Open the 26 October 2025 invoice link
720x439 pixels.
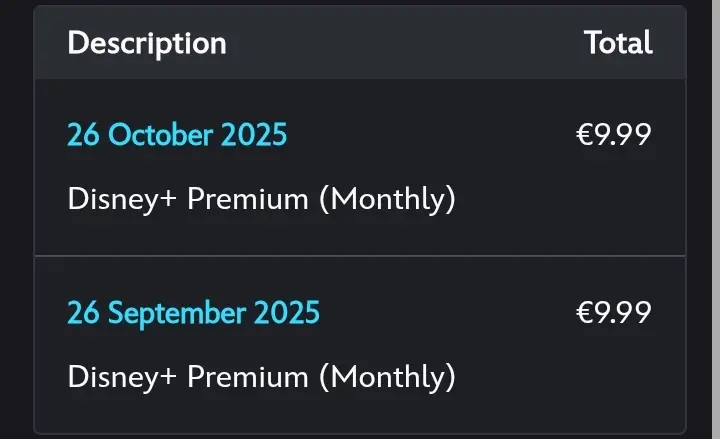coord(177,135)
